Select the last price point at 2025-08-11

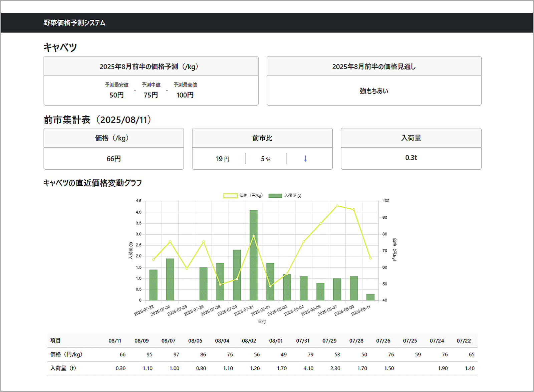(370, 258)
